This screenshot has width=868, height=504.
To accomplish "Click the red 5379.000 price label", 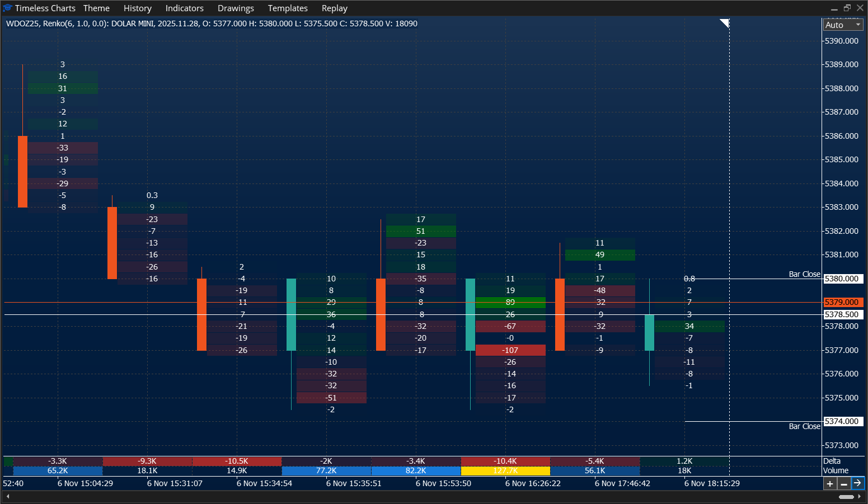I will (x=843, y=302).
